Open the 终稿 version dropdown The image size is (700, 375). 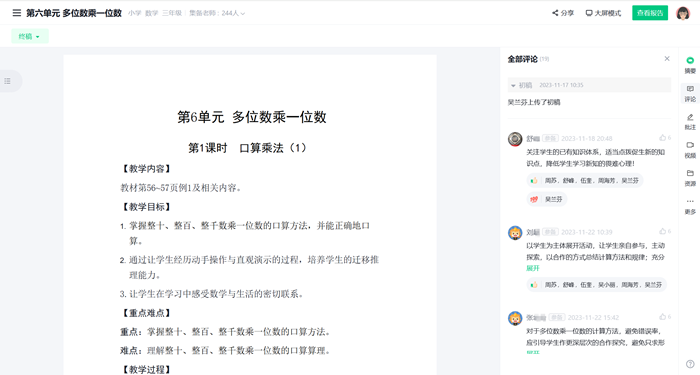point(29,36)
